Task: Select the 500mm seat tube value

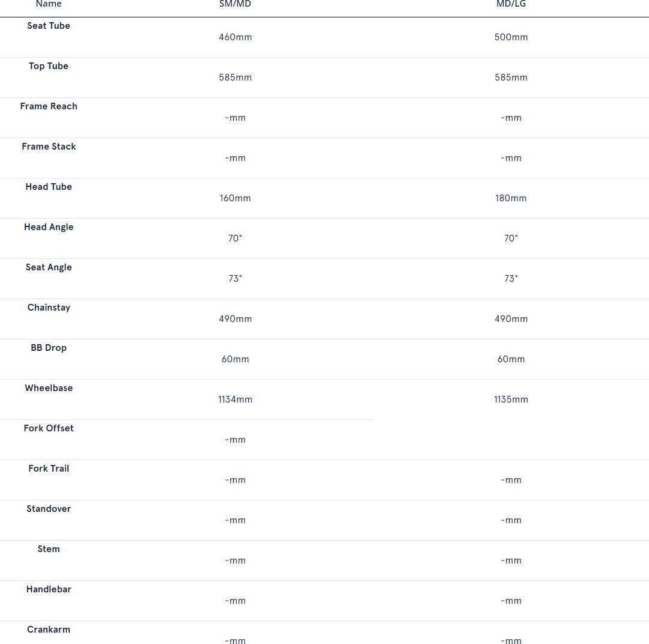Action: pyautogui.click(x=511, y=37)
